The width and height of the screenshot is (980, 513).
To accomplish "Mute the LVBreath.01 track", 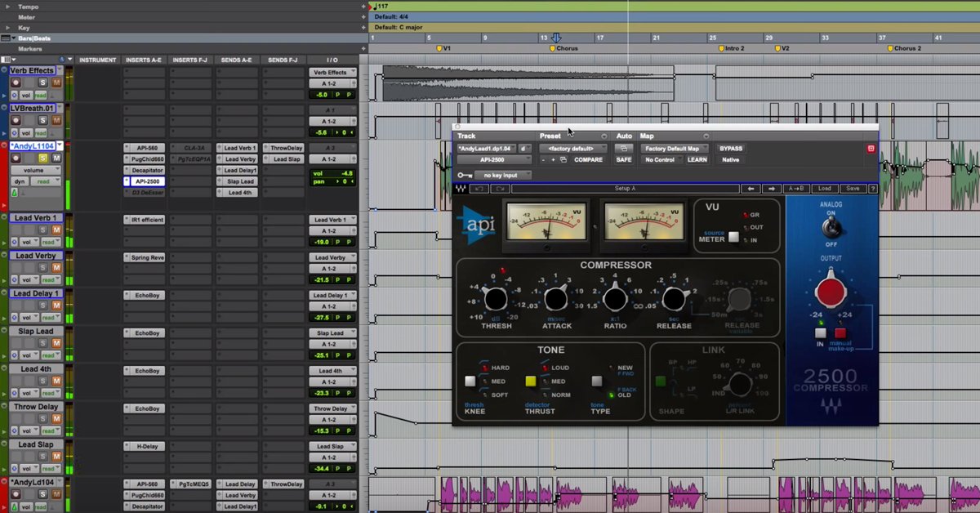I will click(56, 121).
